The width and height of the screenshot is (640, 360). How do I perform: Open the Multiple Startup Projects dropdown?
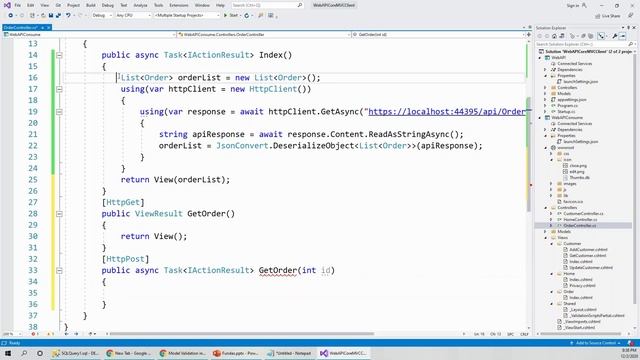[187, 15]
